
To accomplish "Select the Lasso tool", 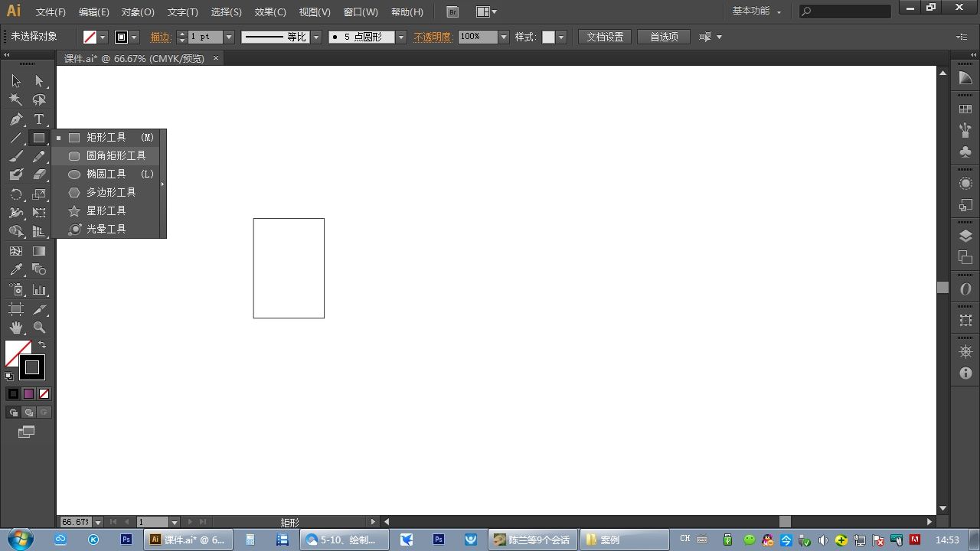I will point(39,99).
